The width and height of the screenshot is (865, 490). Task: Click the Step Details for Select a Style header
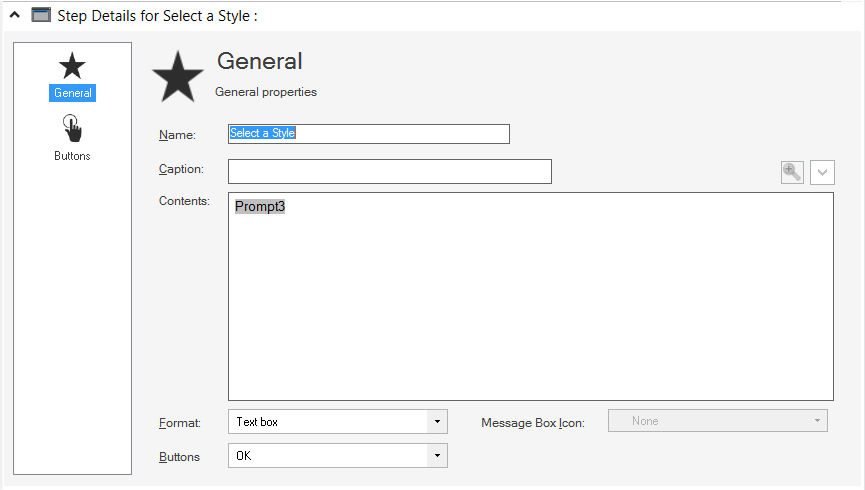[x=157, y=15]
